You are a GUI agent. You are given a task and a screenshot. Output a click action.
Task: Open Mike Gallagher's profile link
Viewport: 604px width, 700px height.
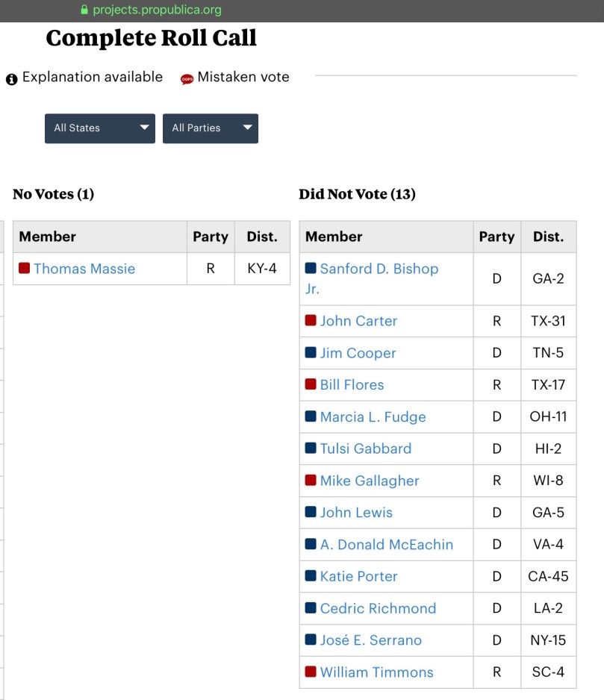click(370, 481)
